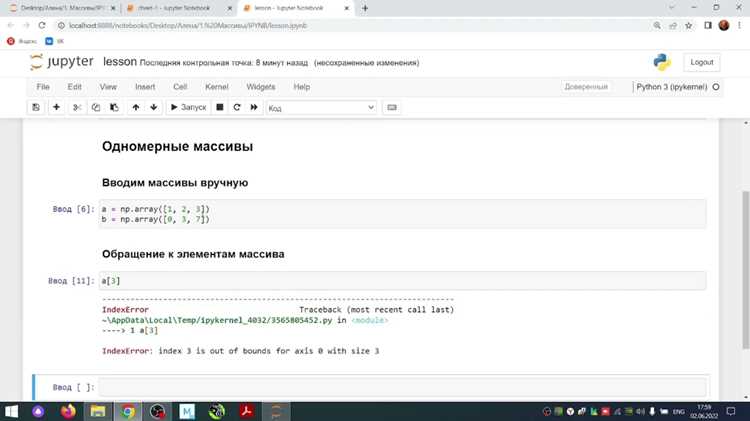Open the Windows notification center icon
This screenshot has height=421, width=750.
730,411
